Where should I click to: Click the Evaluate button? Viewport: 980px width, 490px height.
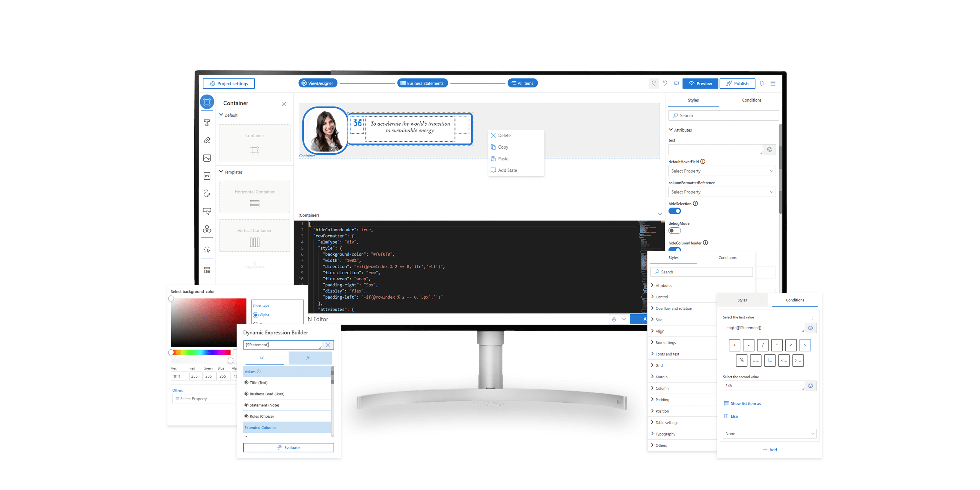pyautogui.click(x=288, y=448)
